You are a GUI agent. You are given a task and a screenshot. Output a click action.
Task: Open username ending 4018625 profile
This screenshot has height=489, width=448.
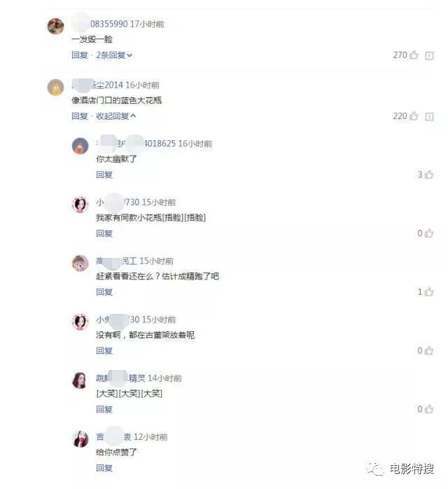point(136,144)
